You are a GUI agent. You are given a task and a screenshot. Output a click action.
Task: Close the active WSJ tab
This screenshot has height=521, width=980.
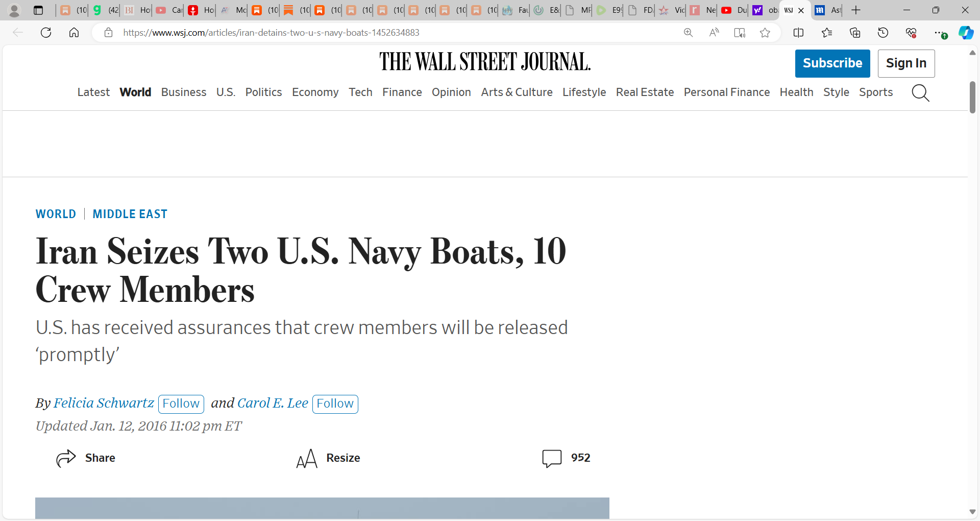[801, 10]
